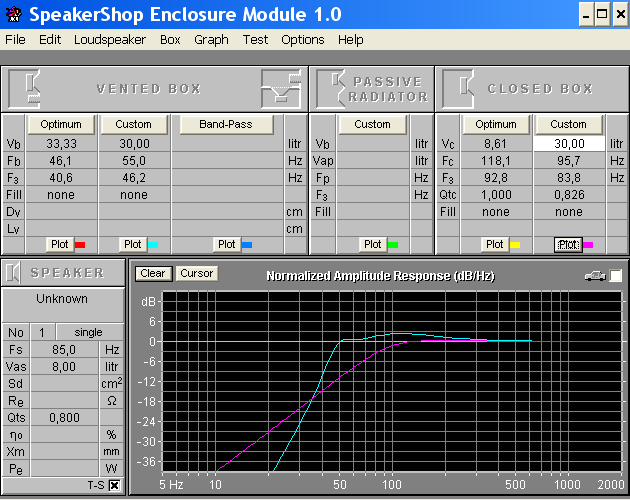Click the single driver configuration field
Screen dimensions: 630x500
(x=89, y=332)
